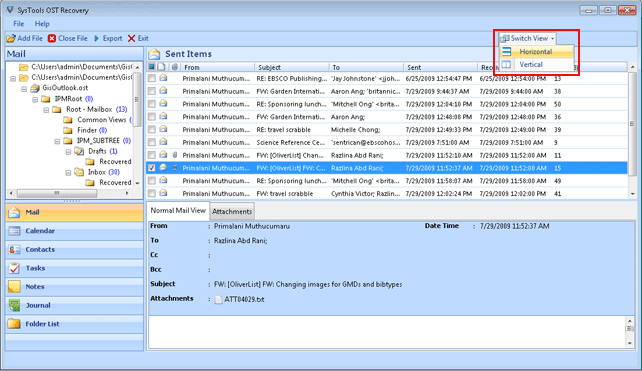Image resolution: width=642 pixels, height=371 pixels.
Task: Open the Mail navigation pane icon
Action: tap(14, 212)
